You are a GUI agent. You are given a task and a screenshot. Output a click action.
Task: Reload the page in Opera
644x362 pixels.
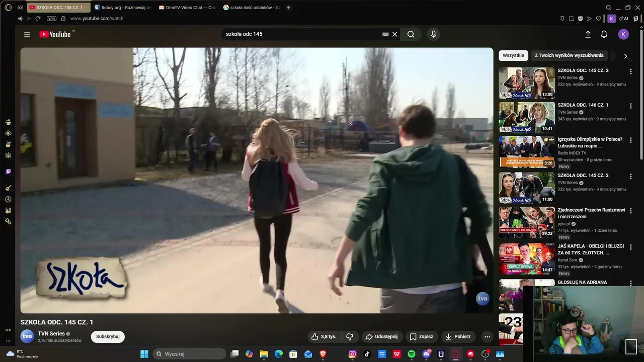38,19
